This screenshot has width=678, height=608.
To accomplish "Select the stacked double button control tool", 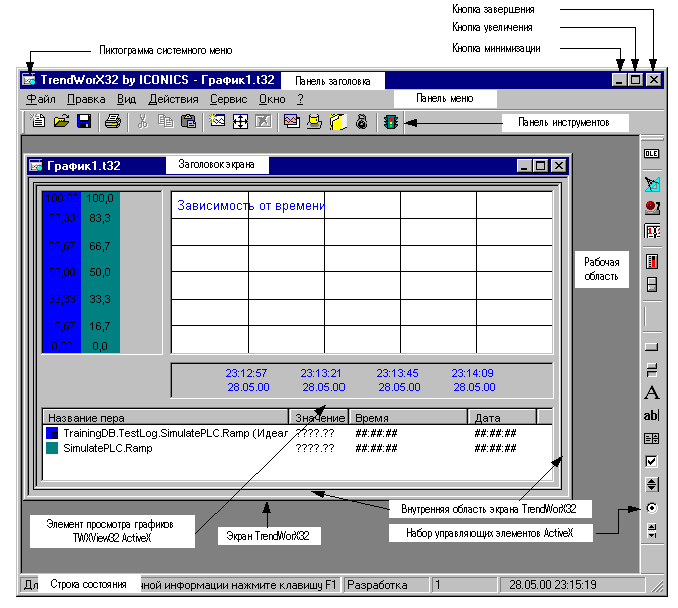I will (652, 370).
